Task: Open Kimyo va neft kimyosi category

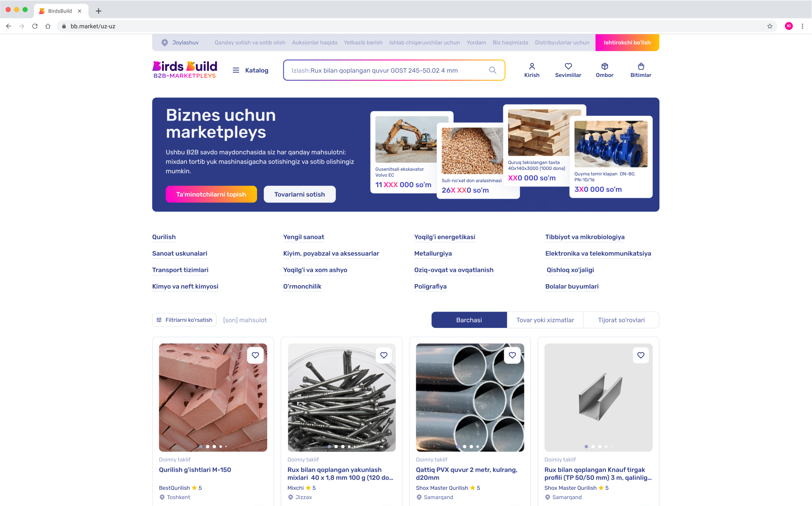Action: pos(185,286)
